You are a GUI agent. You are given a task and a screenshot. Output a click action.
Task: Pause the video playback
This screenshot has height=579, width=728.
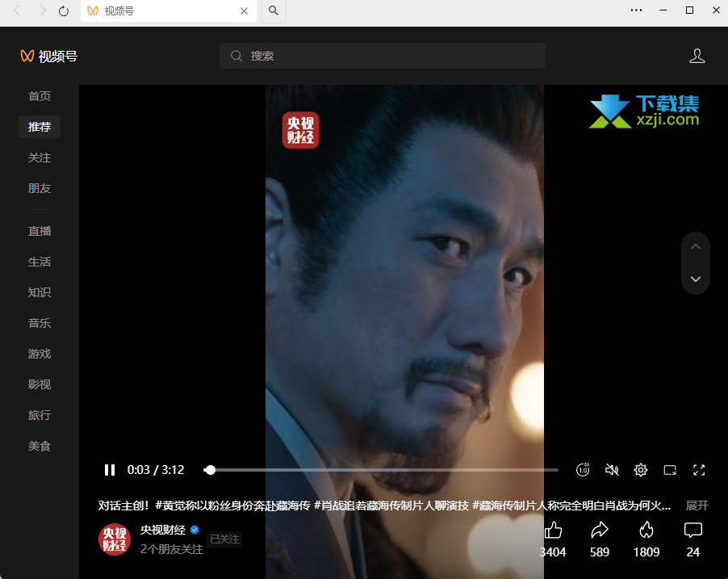[x=110, y=470]
